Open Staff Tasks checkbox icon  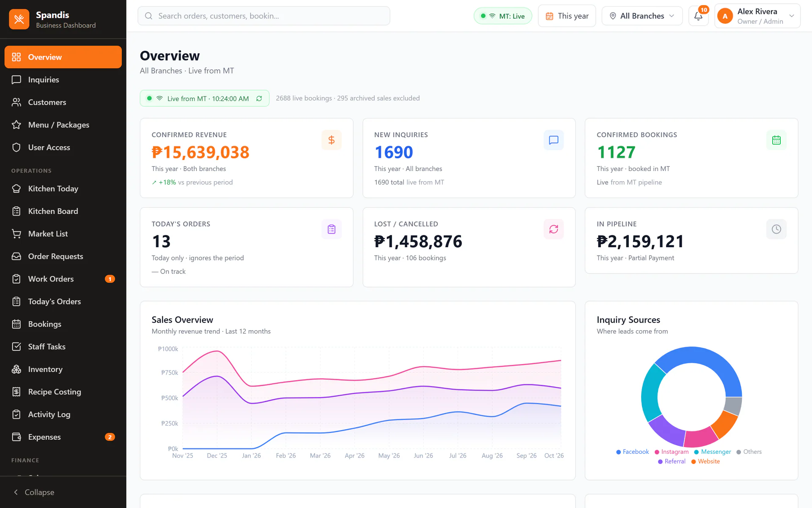click(x=16, y=347)
